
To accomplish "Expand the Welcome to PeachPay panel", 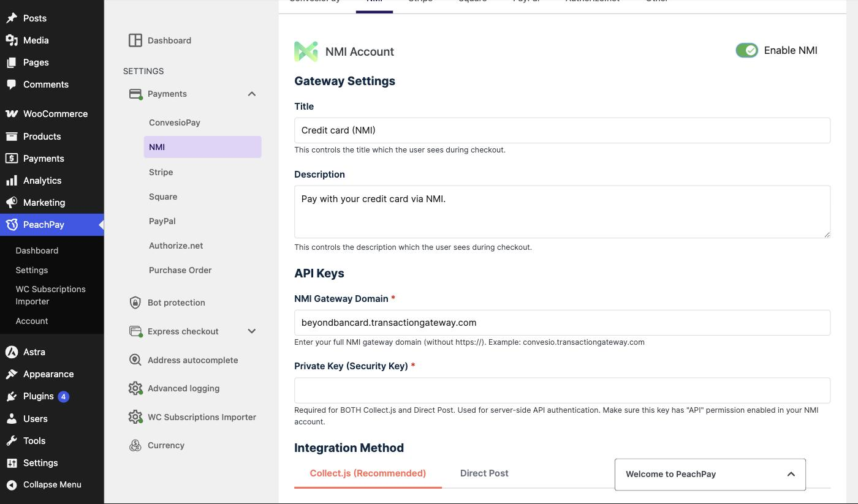I will 710,474.
